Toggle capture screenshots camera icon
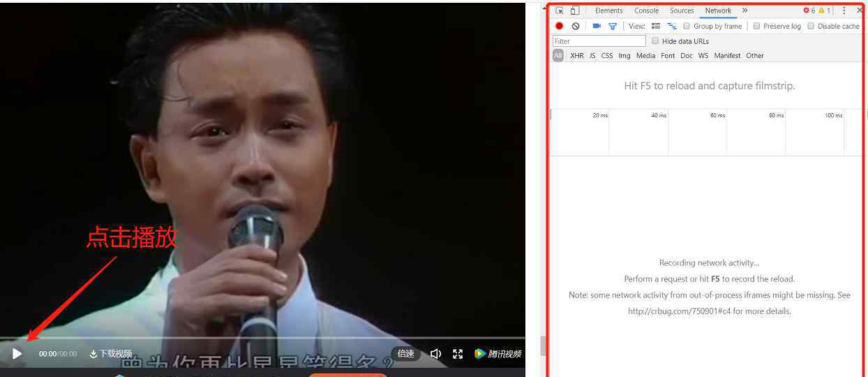 [x=597, y=26]
